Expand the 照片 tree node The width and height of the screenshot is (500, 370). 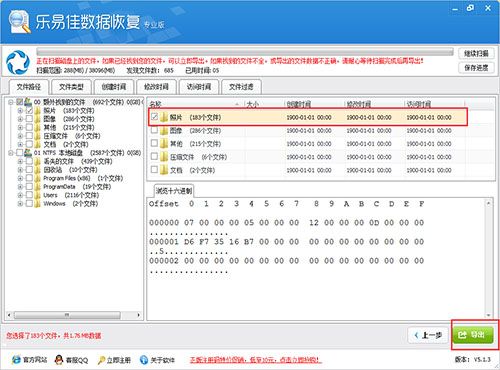coord(20,110)
